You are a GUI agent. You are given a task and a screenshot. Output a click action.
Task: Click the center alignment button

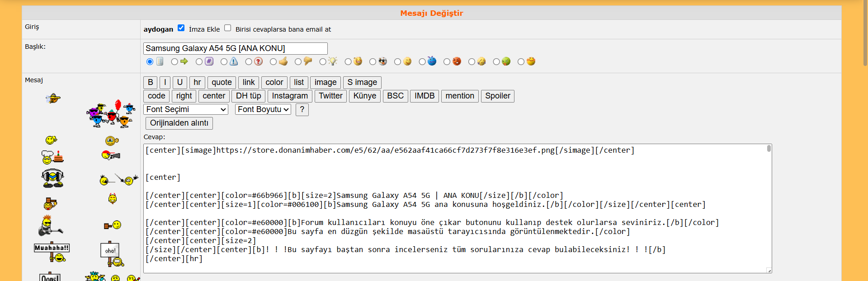[x=214, y=96]
